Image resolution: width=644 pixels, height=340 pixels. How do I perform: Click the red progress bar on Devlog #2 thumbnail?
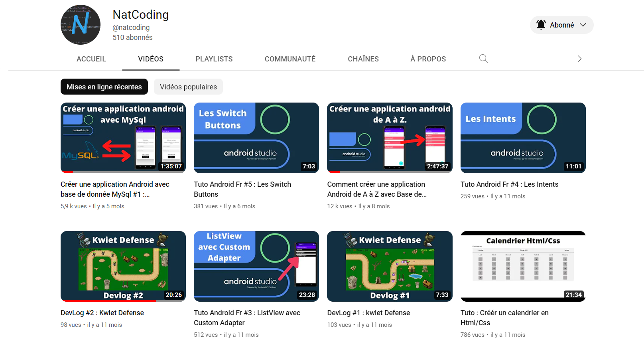tap(108, 300)
